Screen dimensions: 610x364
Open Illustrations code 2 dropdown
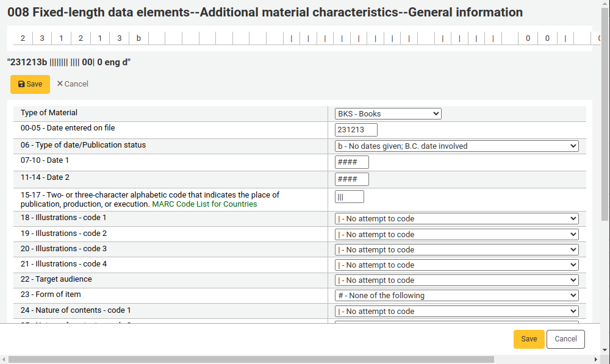[457, 235]
